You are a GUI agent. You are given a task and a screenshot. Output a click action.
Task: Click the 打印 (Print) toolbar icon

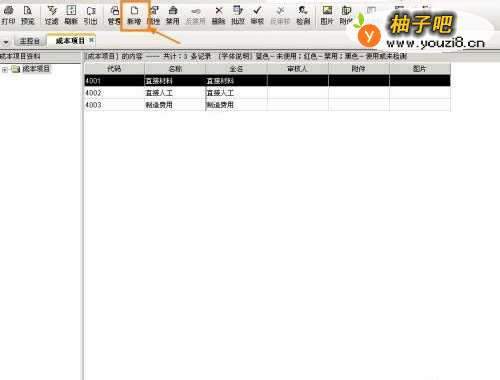coord(8,15)
